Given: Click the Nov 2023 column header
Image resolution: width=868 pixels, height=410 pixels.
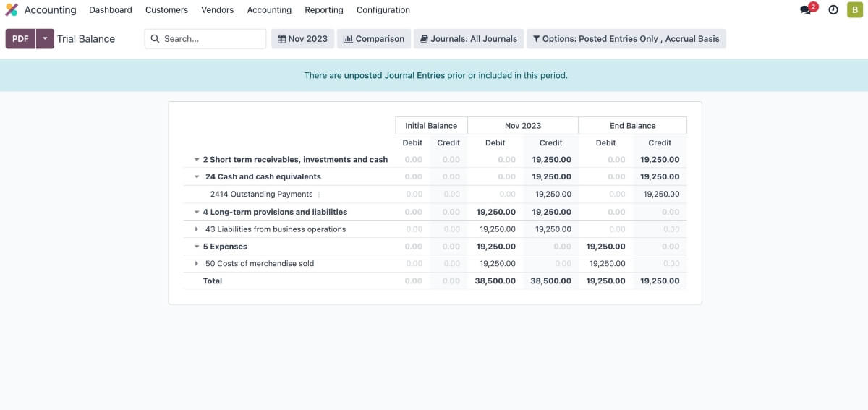Looking at the screenshot, I should tap(523, 126).
